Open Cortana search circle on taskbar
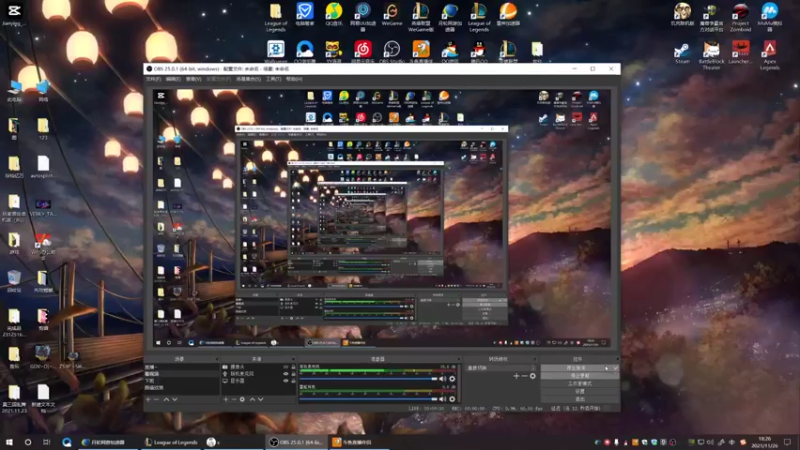The width and height of the screenshot is (800, 450). (28, 442)
